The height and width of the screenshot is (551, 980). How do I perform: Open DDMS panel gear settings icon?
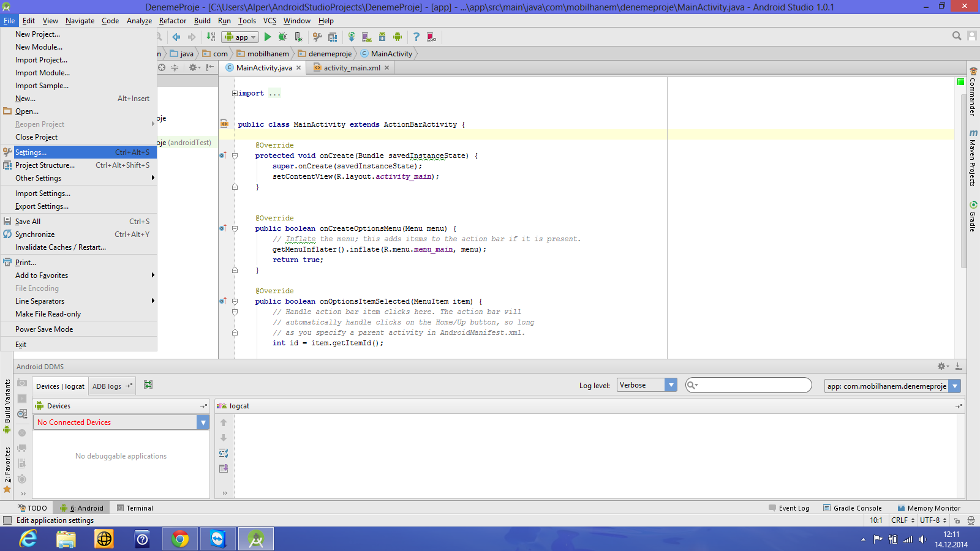[943, 366]
